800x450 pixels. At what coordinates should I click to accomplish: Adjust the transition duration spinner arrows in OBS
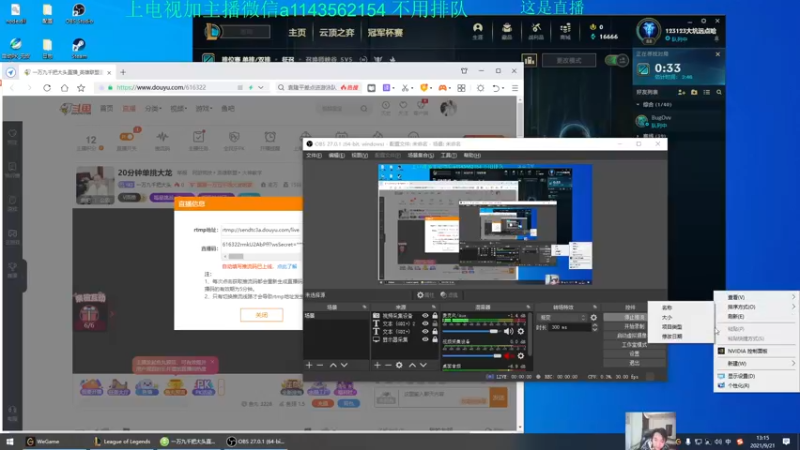[594, 327]
